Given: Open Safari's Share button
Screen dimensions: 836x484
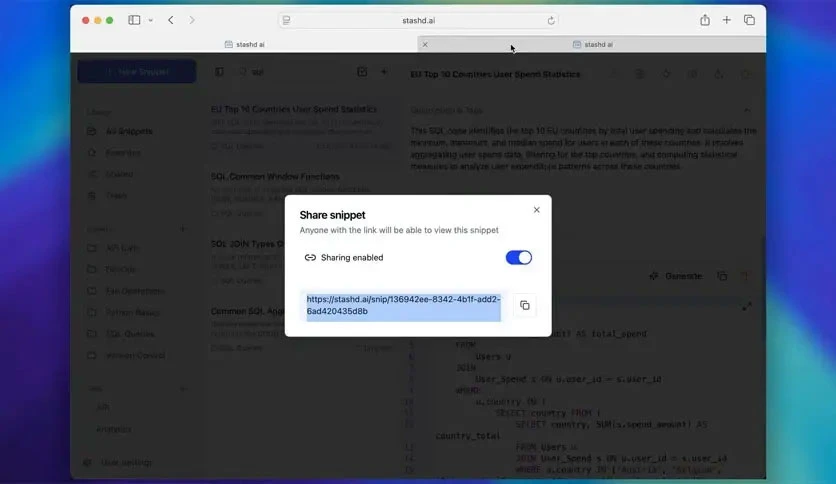Looking at the screenshot, I should 705,20.
